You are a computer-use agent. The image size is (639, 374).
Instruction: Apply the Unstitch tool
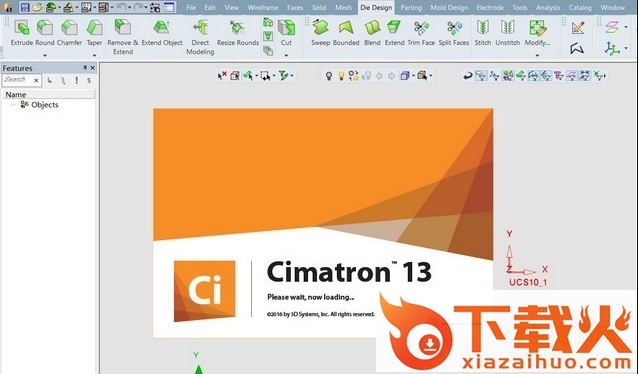508,33
